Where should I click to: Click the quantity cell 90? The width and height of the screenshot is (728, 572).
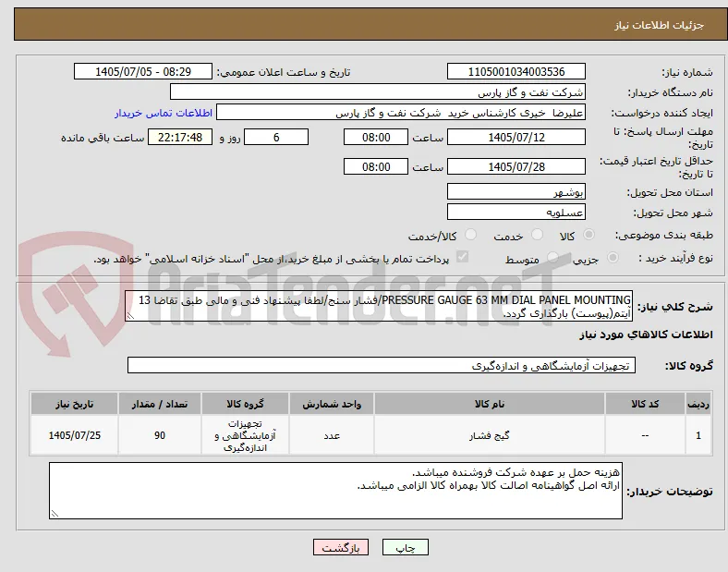pyautogui.click(x=160, y=435)
